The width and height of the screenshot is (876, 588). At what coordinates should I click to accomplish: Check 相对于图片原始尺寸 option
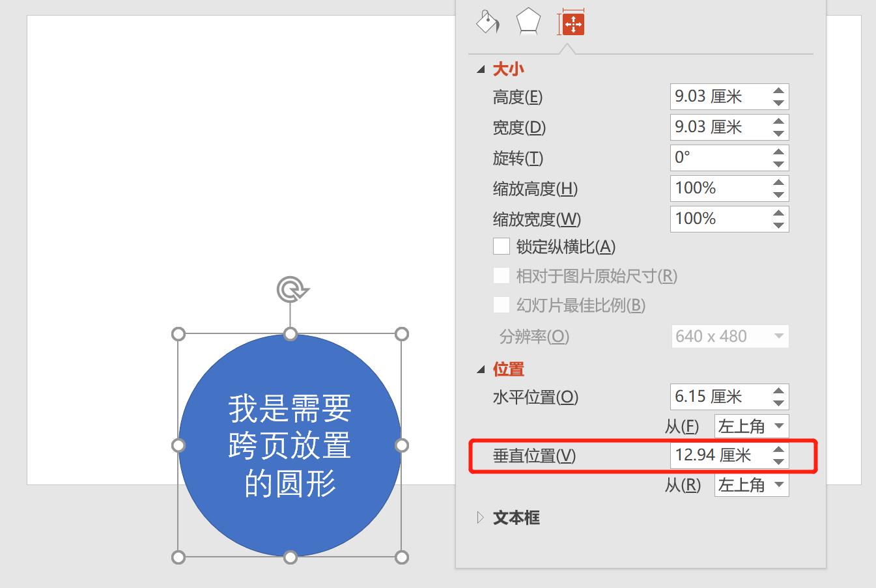point(502,275)
